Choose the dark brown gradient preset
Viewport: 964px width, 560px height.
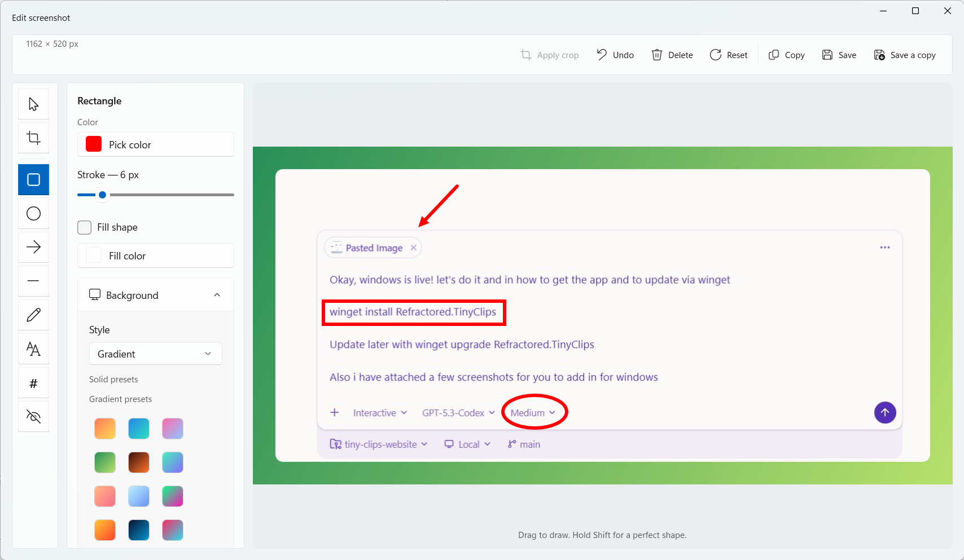coord(139,462)
